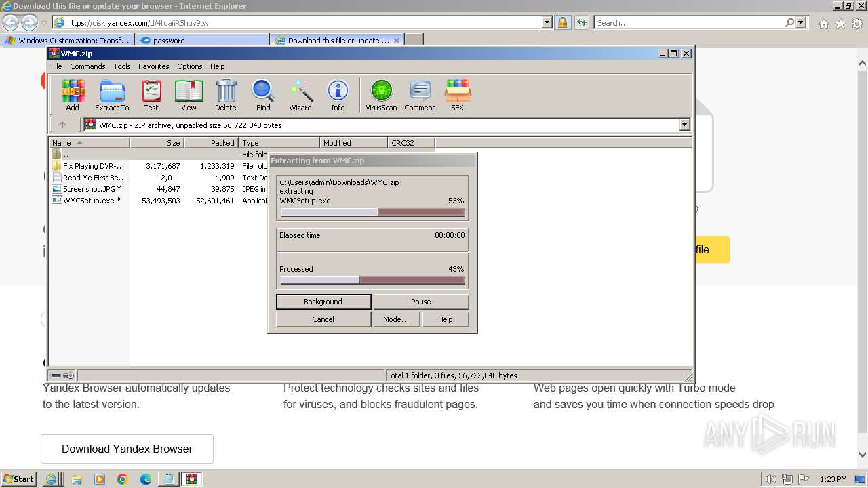Click the WinRAR taskbar button
Image resolution: width=868 pixels, height=488 pixels.
click(192, 479)
